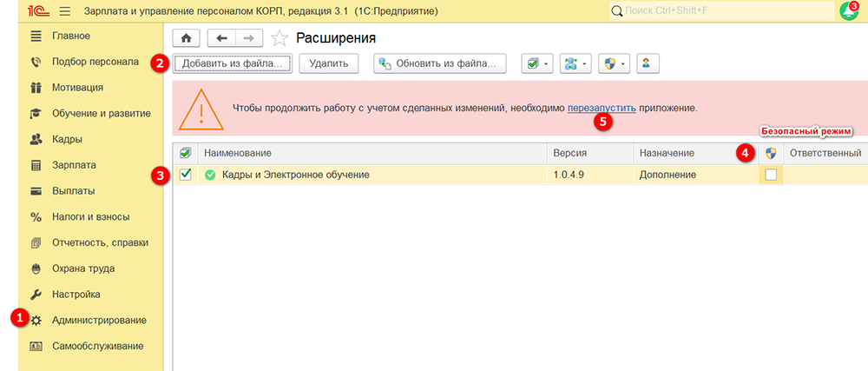Click the Мотивация gift icon
This screenshot has height=371, width=868.
36,88
